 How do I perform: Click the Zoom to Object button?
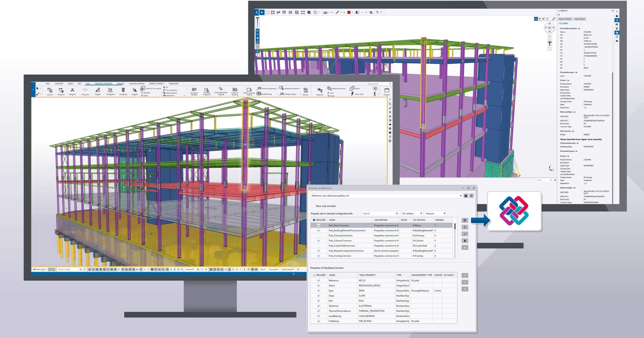point(565,19)
